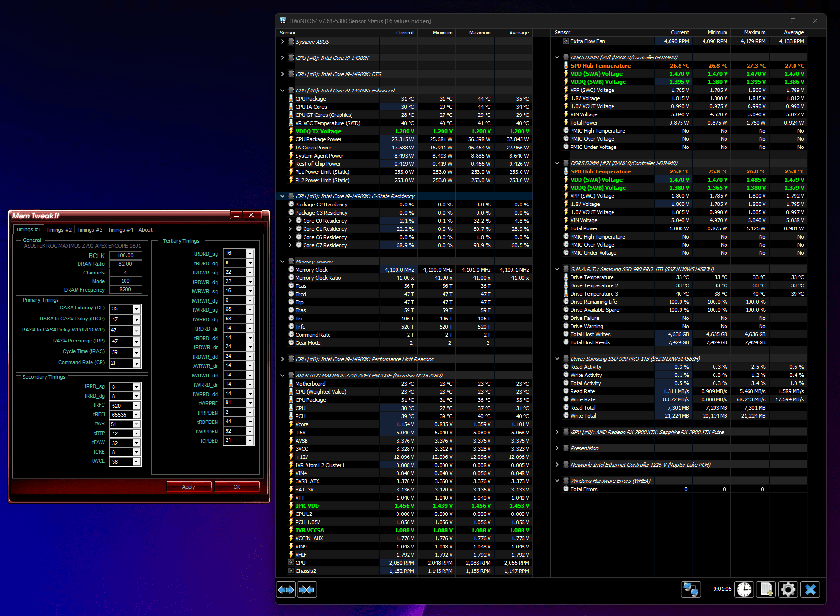Collapse the Memory Timings sensor group
Image resolution: width=840 pixels, height=616 pixels.
(282, 262)
